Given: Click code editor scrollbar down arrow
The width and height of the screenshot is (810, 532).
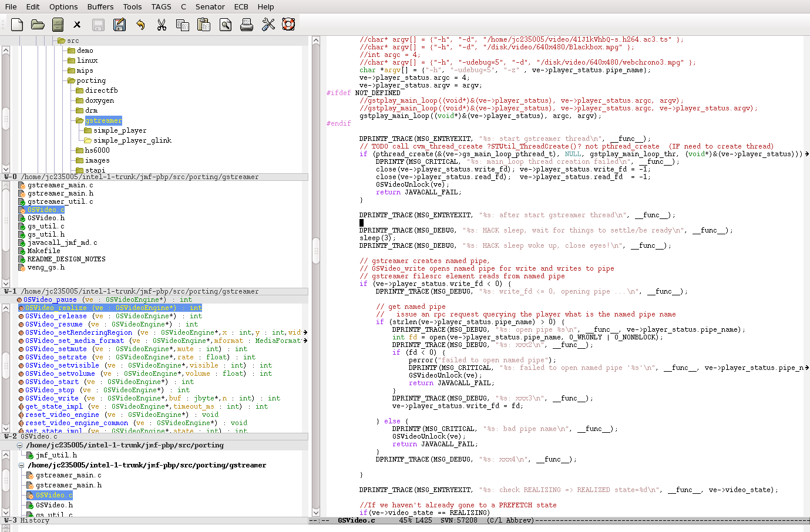Looking at the screenshot, I should tap(315, 512).
